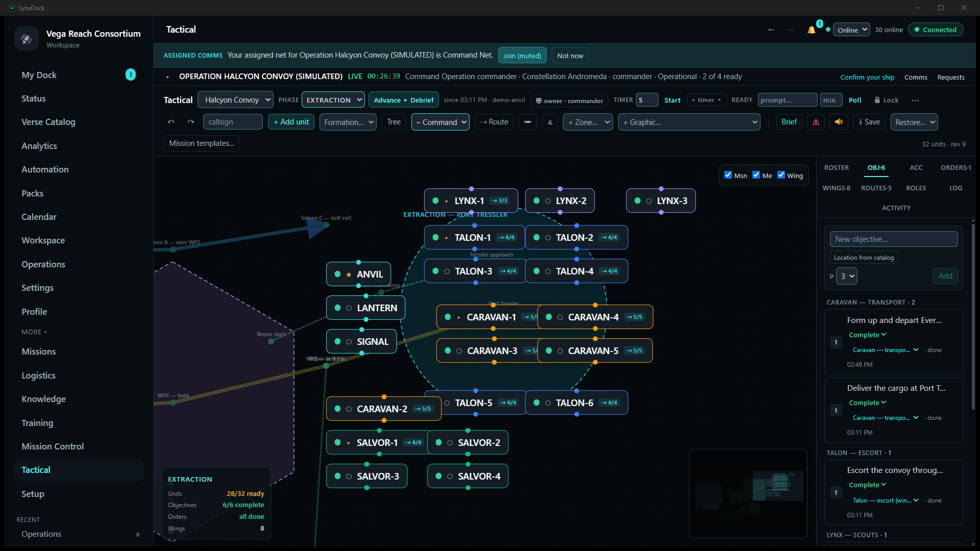
Task: Switch to the ROUTES·5 tab
Action: point(876,188)
